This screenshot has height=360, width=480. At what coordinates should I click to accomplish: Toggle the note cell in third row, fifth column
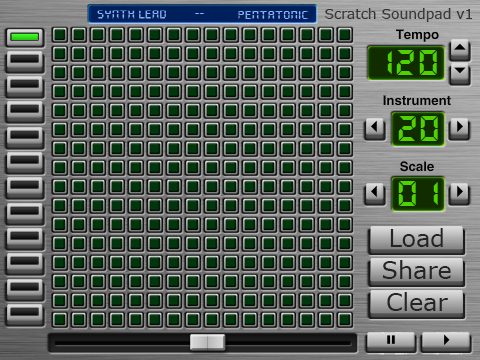pos(136,72)
